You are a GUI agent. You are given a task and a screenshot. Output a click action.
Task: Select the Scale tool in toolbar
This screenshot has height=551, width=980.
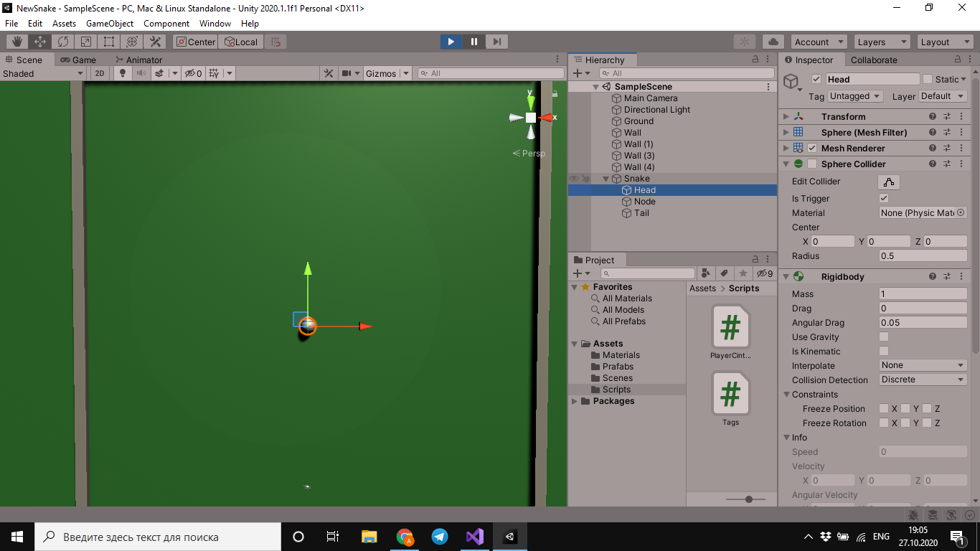click(x=85, y=42)
